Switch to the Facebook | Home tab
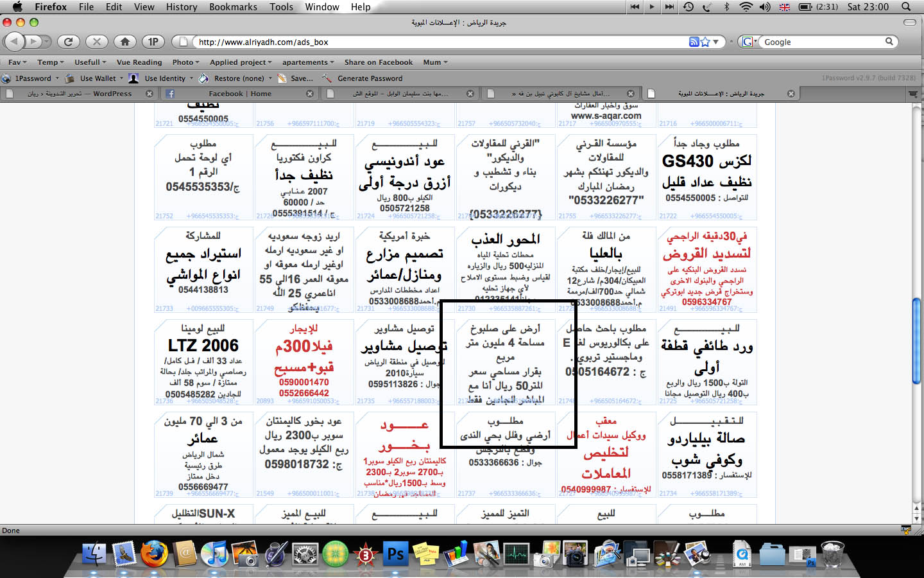 tap(239, 94)
